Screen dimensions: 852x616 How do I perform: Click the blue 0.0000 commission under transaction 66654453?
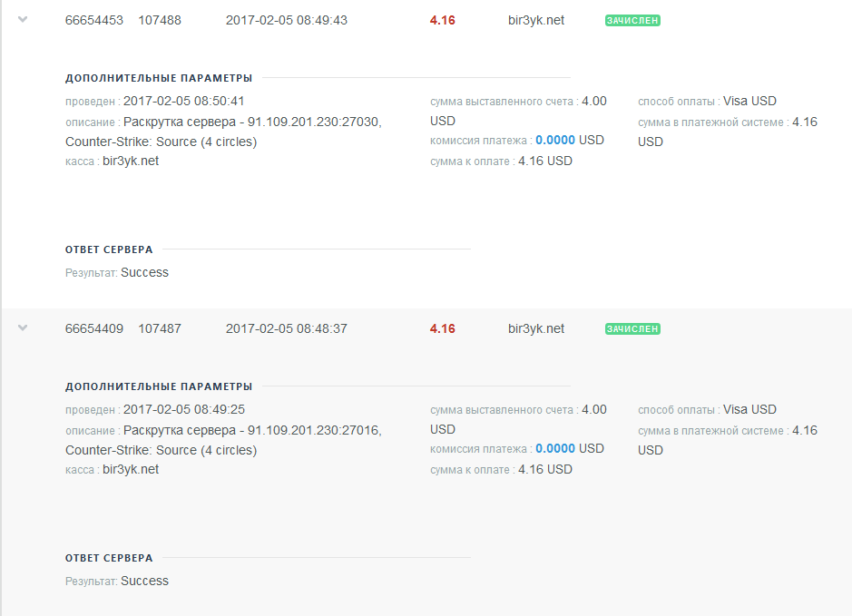[555, 141]
